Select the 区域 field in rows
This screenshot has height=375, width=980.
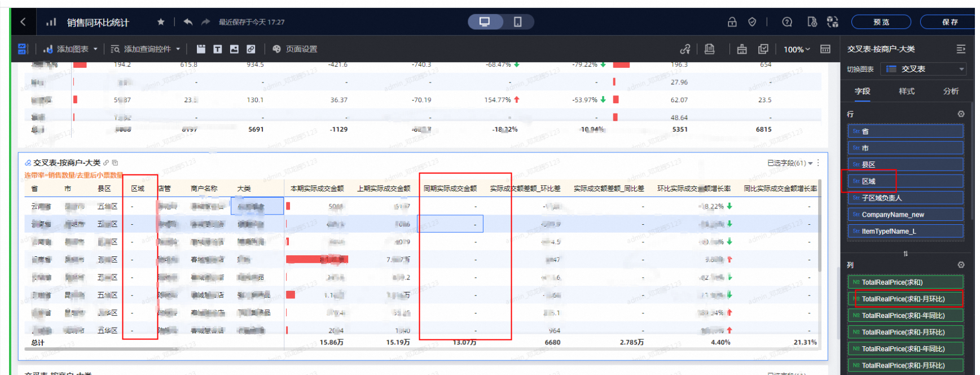(x=905, y=181)
